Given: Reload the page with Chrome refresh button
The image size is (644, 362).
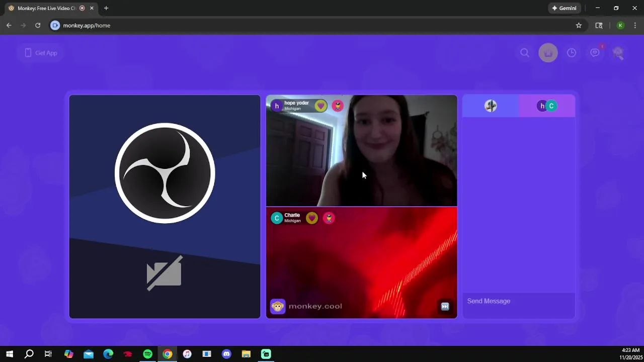Looking at the screenshot, I should (x=38, y=25).
